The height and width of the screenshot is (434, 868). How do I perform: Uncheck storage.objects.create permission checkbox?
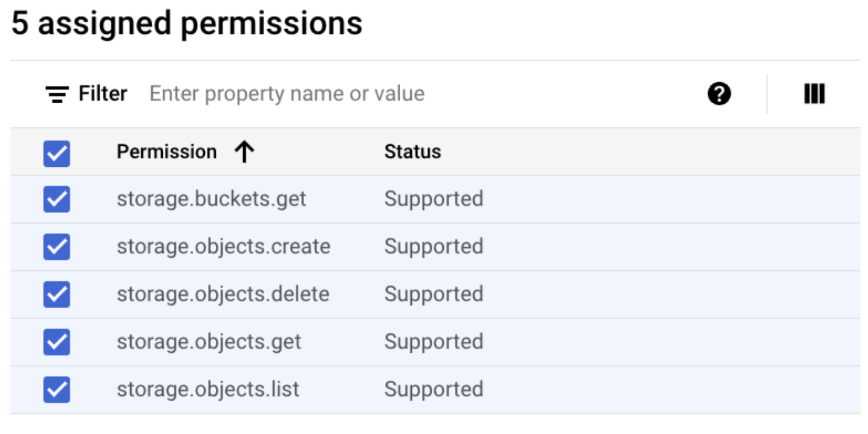click(57, 247)
